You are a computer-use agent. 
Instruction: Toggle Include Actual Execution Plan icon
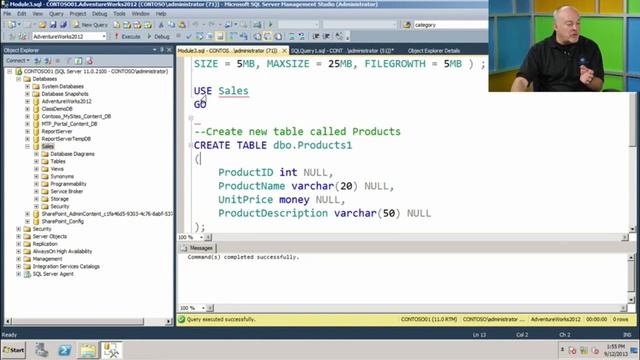(x=233, y=36)
